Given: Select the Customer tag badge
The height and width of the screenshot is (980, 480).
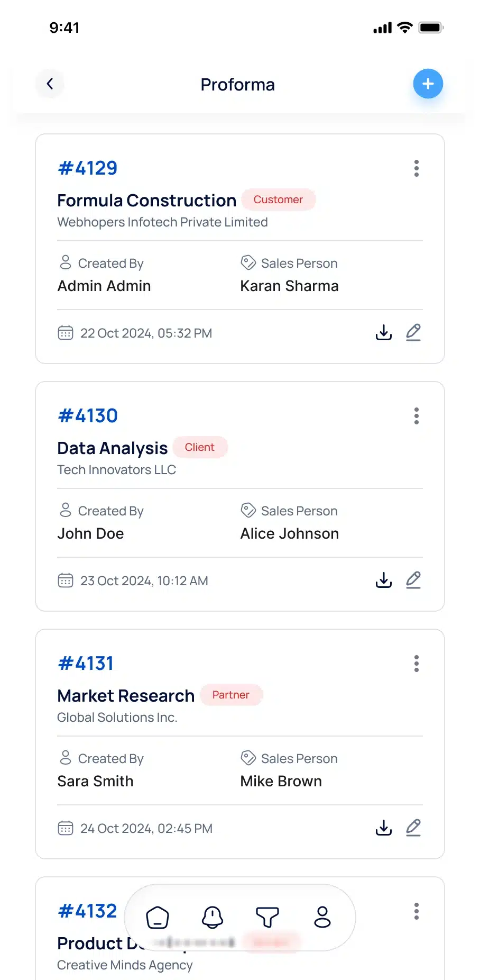Looking at the screenshot, I should click(x=279, y=199).
